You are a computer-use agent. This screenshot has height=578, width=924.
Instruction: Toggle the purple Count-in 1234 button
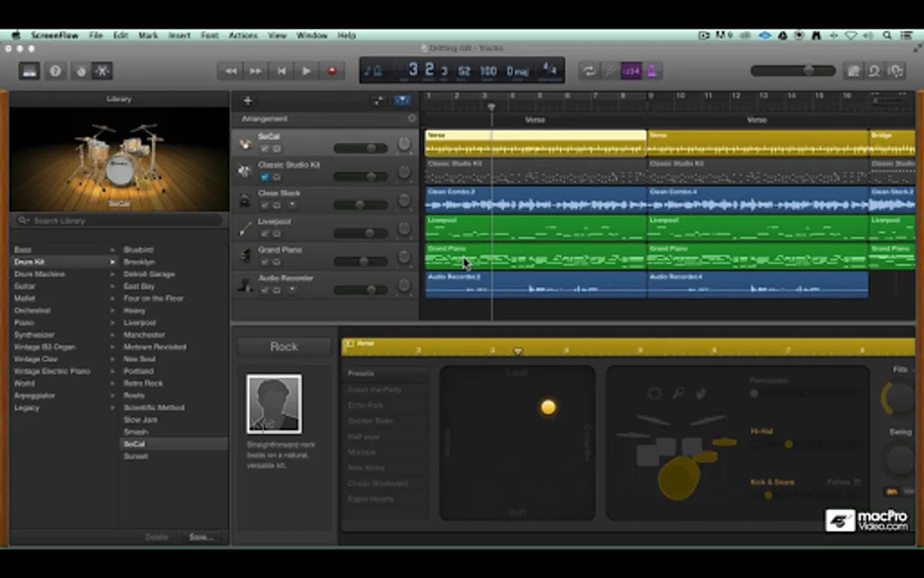click(x=631, y=71)
